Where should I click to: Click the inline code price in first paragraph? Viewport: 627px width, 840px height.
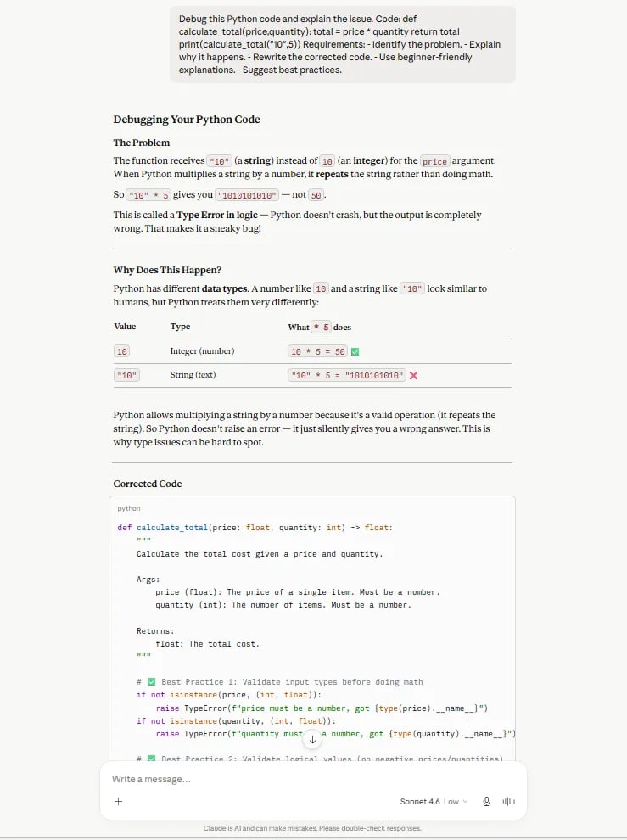pyautogui.click(x=434, y=161)
